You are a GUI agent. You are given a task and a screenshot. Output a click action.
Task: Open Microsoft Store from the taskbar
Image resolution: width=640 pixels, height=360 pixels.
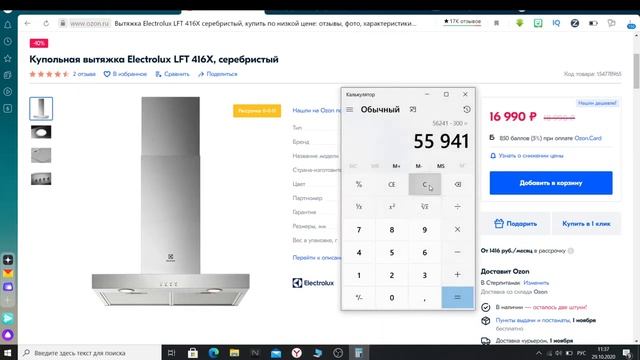[193, 353]
